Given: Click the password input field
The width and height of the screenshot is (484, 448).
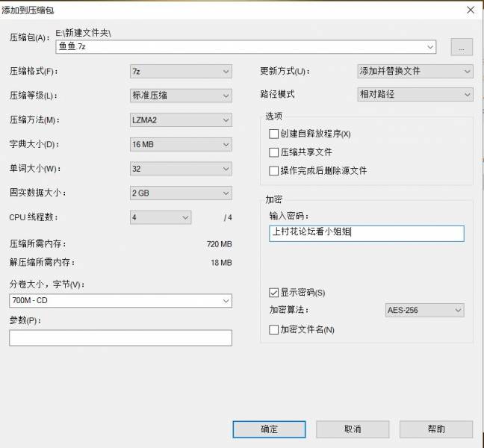Looking at the screenshot, I should [366, 234].
